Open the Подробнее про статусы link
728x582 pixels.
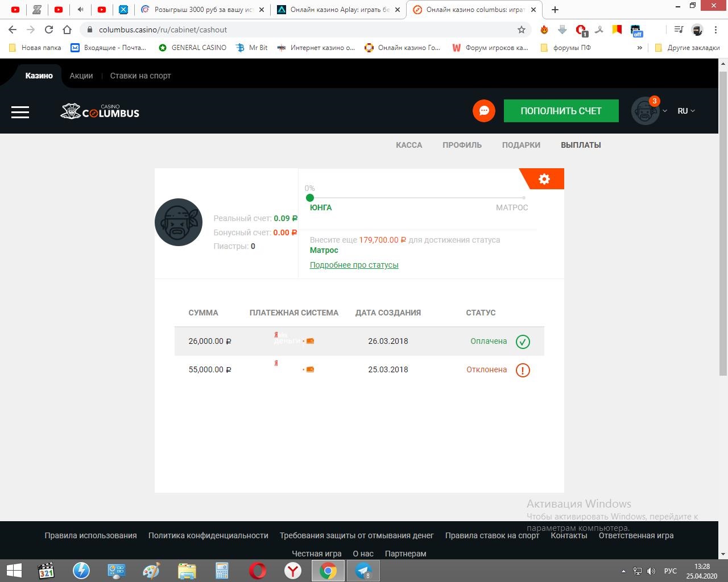[354, 265]
